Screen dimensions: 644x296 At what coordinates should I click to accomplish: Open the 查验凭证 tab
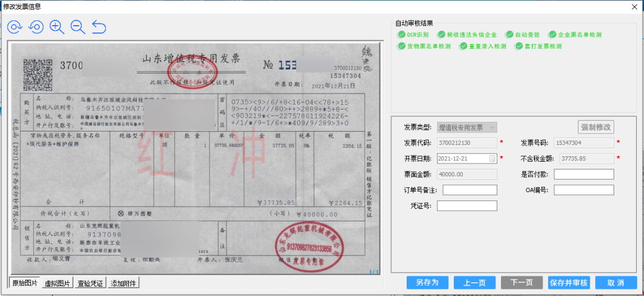[x=91, y=283]
